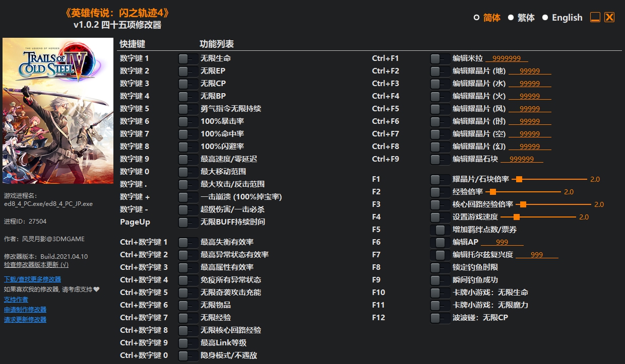The height and width of the screenshot is (364, 625).
Task: Enable the 无限EP toggle
Action: (188, 71)
